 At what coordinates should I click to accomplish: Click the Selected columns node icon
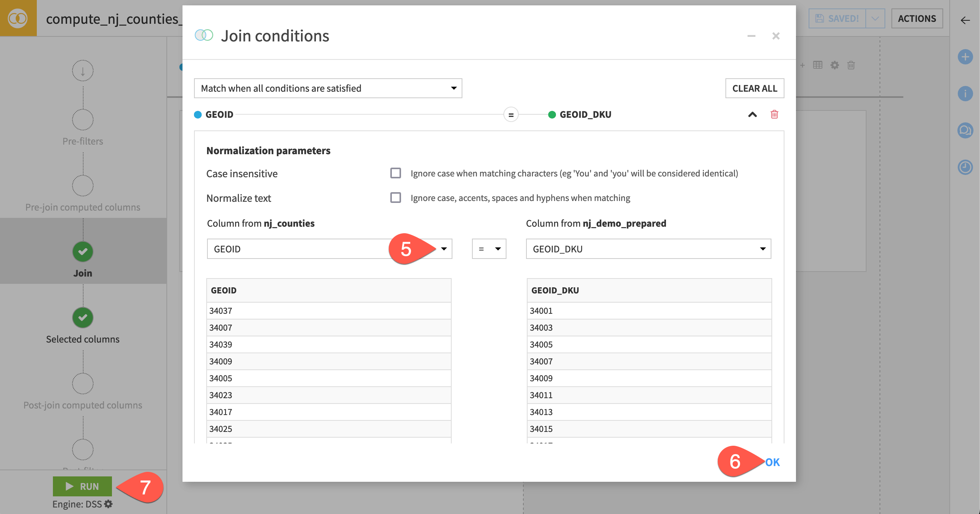[x=82, y=317]
